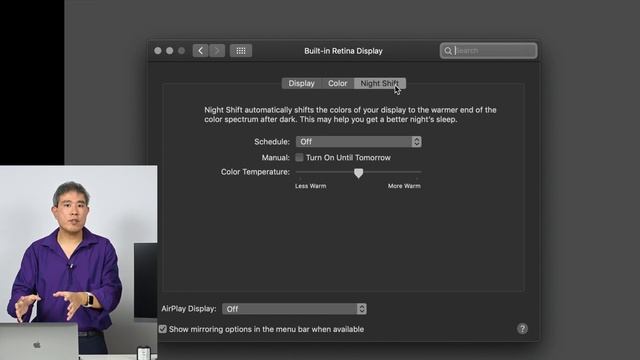Click the Less Warm label
Viewport: 640px width, 360px height.
pos(311,186)
